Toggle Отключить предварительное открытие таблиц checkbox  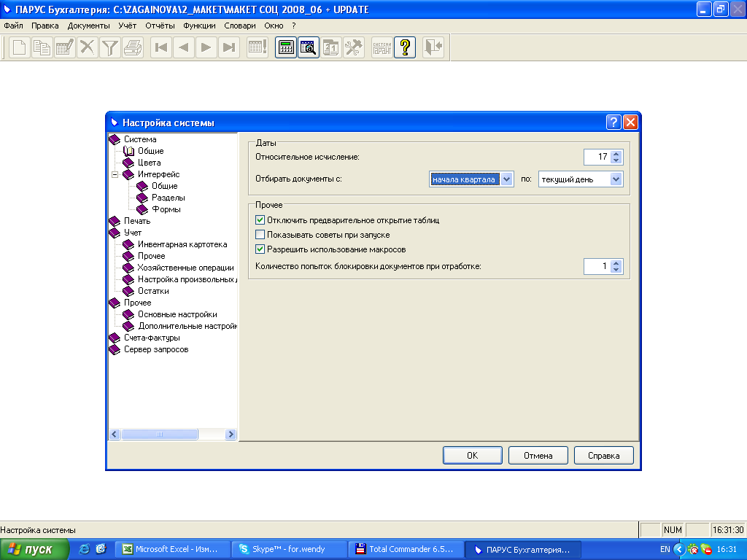pyautogui.click(x=260, y=220)
